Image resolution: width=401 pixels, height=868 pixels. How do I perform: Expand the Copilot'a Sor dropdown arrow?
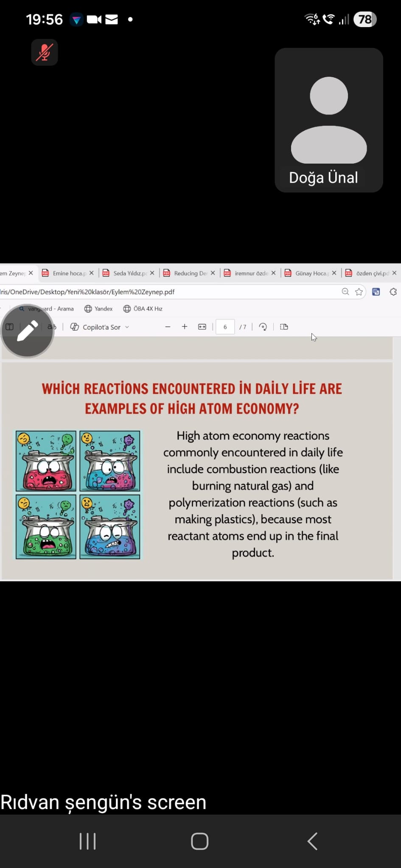pyautogui.click(x=127, y=327)
